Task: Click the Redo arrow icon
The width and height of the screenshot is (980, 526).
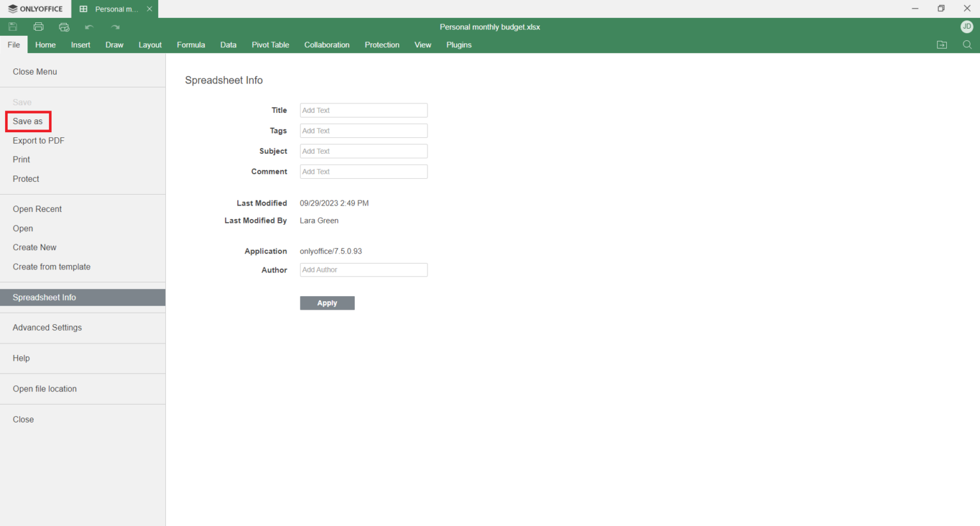Action: [115, 27]
